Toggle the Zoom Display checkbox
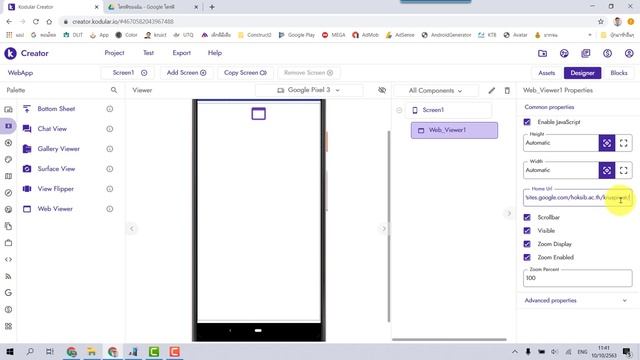Viewport: 640px width, 360px height. (527, 244)
